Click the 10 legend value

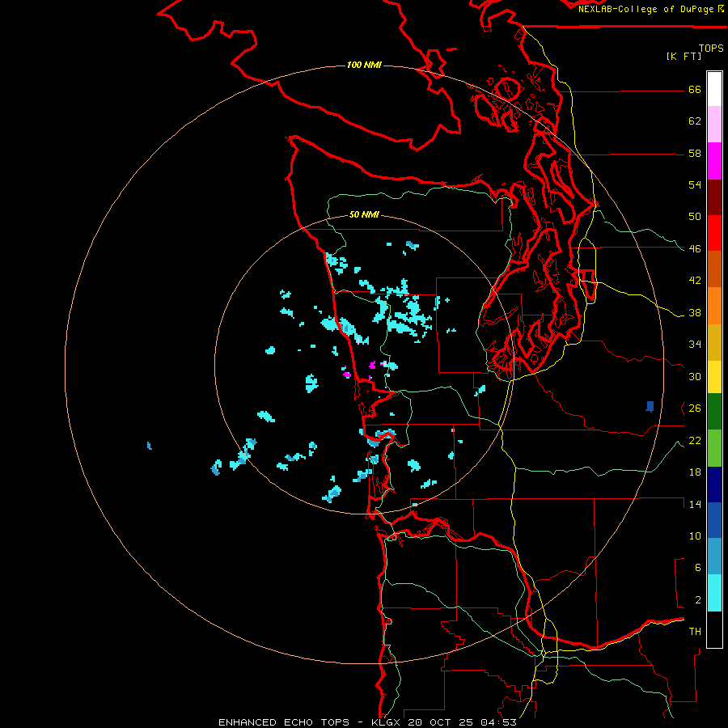click(695, 536)
